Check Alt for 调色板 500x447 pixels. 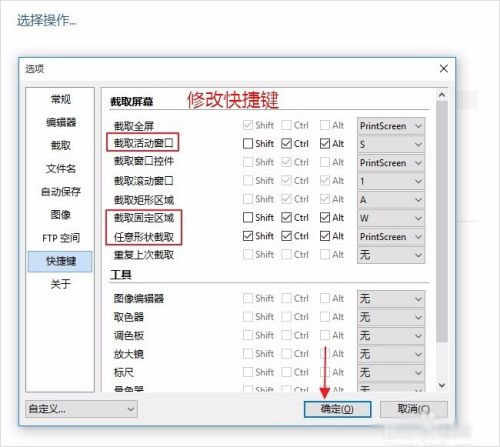click(x=325, y=335)
